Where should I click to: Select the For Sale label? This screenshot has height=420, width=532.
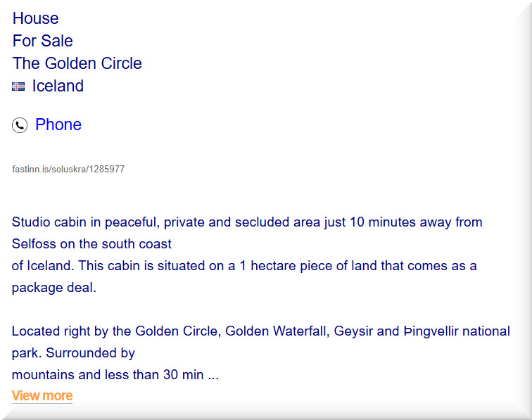[43, 41]
